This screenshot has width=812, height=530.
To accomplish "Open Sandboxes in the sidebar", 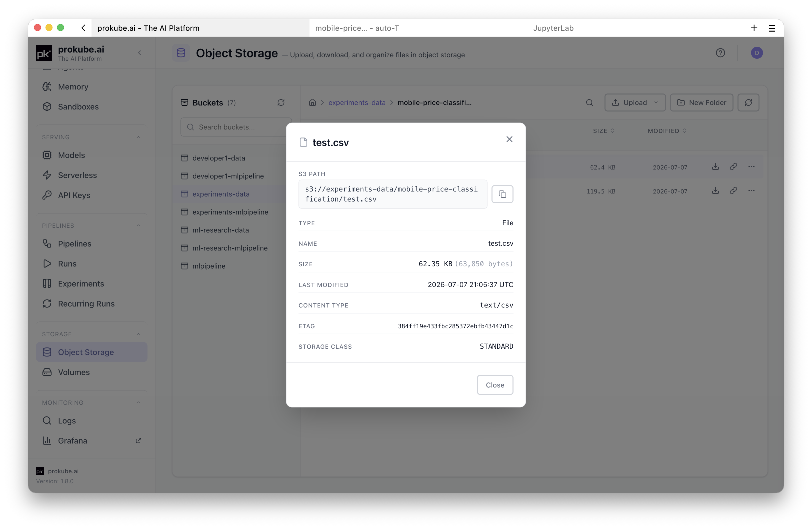I will coord(91,106).
